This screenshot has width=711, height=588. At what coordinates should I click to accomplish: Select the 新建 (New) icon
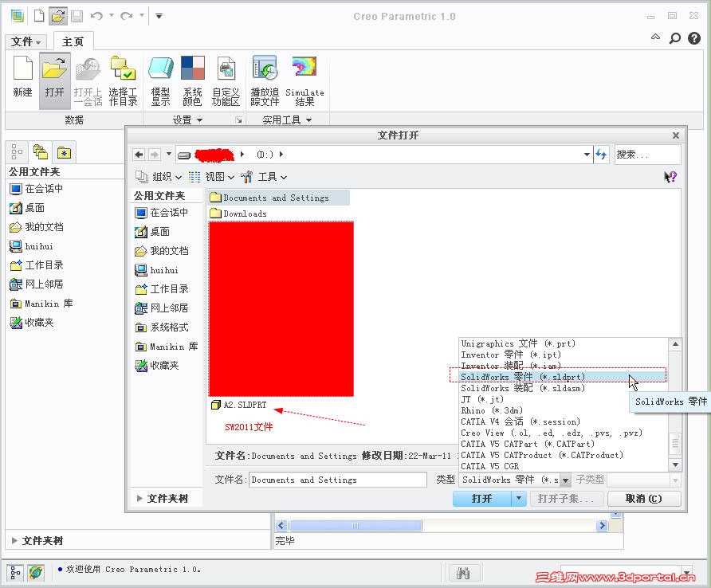point(22,79)
